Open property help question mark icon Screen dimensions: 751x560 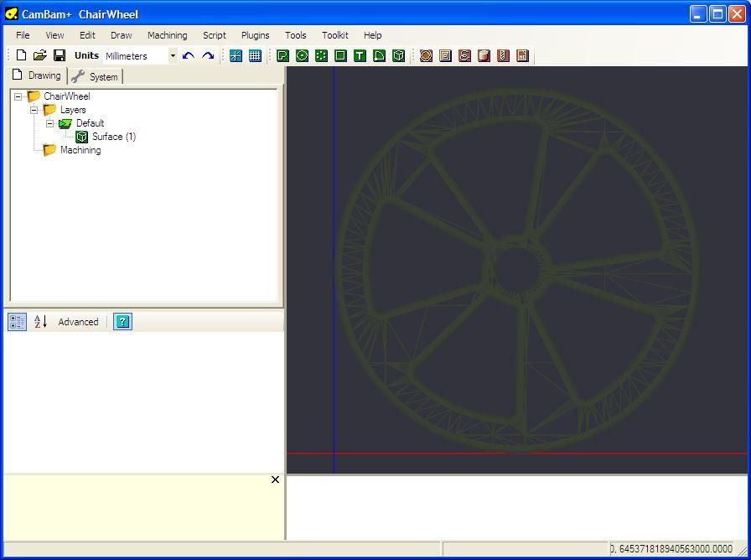click(x=122, y=321)
